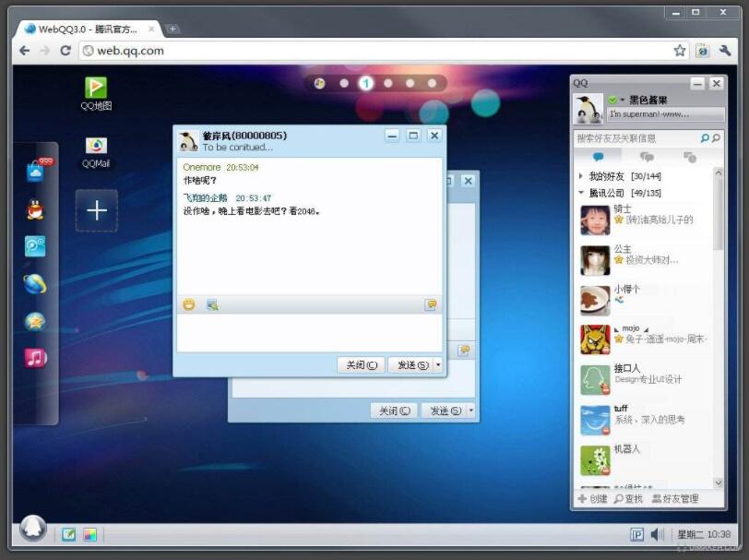
Task: Click the input method icon on the taskbar
Action: tap(636, 534)
